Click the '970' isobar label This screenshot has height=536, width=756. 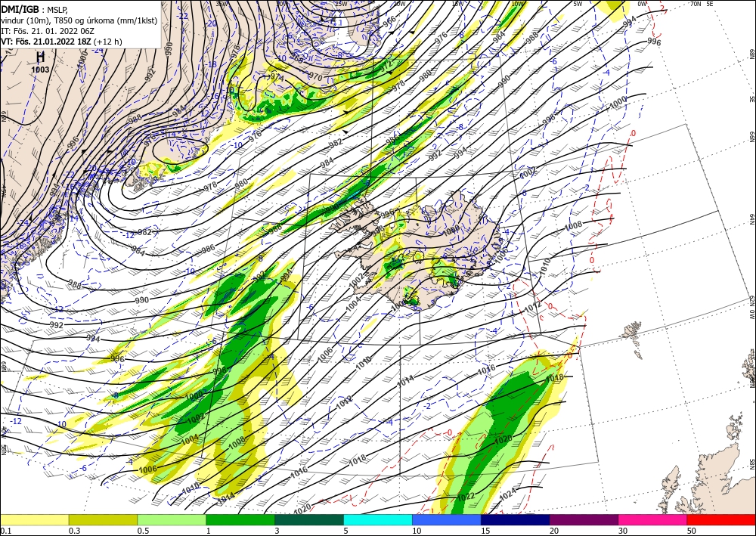coord(314,76)
